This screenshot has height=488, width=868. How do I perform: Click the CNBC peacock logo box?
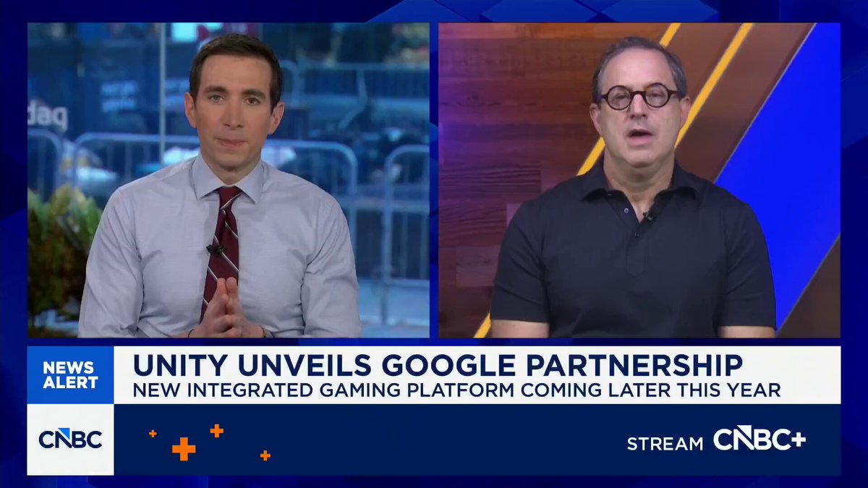[x=70, y=439]
